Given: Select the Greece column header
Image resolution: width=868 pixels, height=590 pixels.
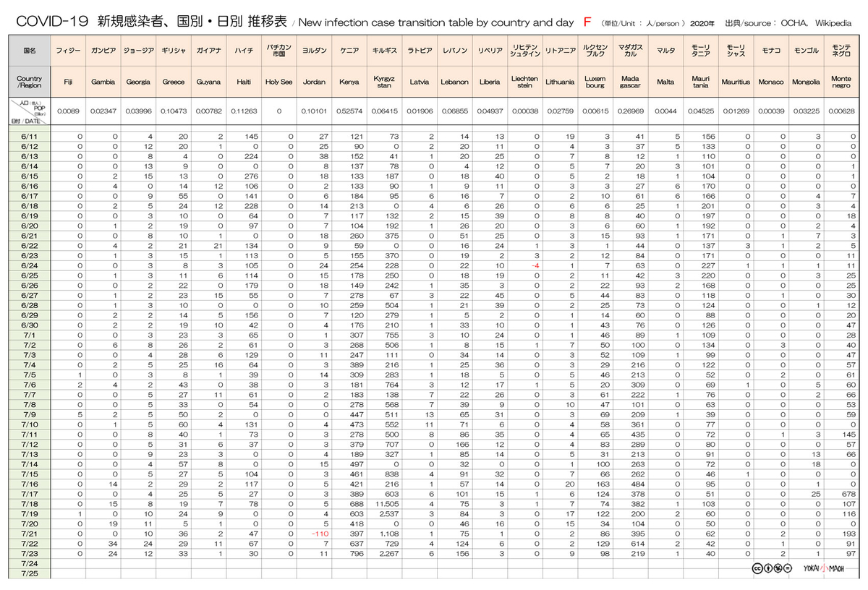Looking at the screenshot, I should click(174, 82).
